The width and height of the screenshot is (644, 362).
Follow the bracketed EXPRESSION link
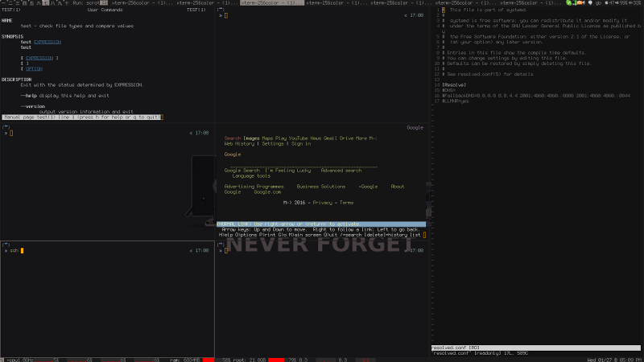39,58
